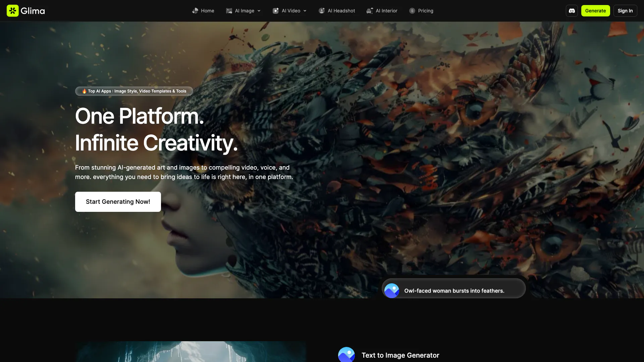Click the Glima green logo icon
Screen dimensions: 644x362
tap(13, 11)
